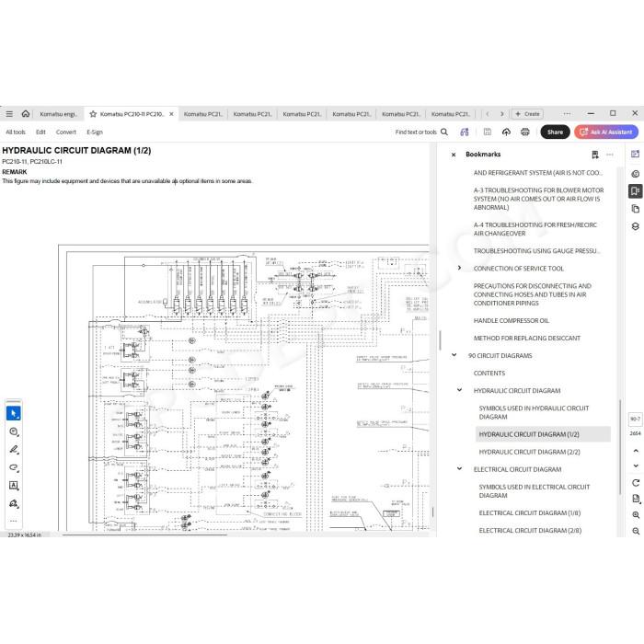Select HYDRAULIC CIRCUIT DIAGRAM (1/2) bookmark
The height and width of the screenshot is (644, 644).
[x=543, y=434]
